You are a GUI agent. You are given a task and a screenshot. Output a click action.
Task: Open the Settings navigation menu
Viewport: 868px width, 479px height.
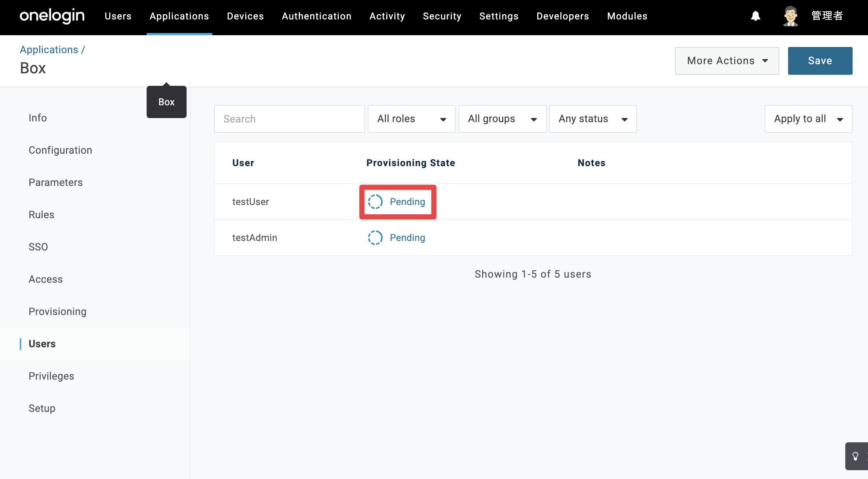click(x=499, y=16)
